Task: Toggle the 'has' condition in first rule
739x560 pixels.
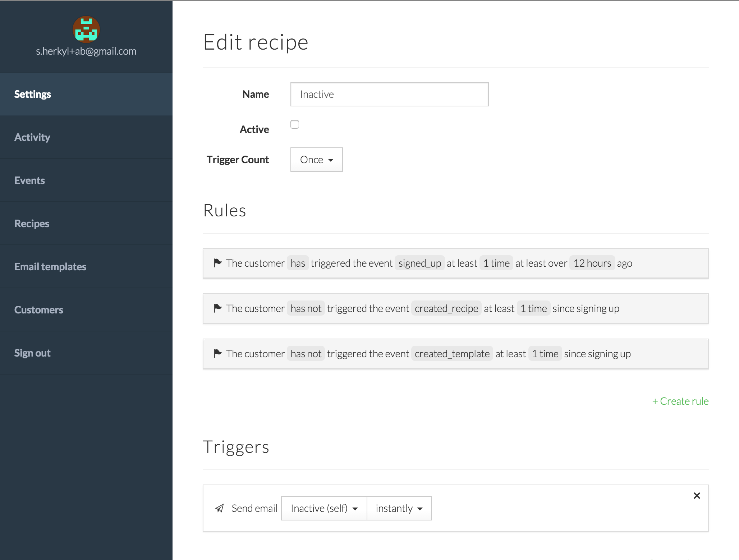Action: (x=298, y=263)
